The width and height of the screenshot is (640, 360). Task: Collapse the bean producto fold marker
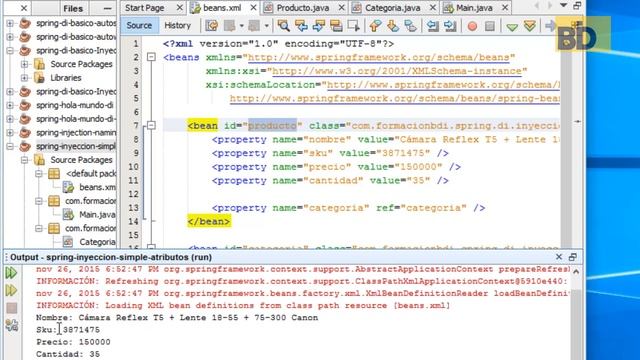coord(151,125)
